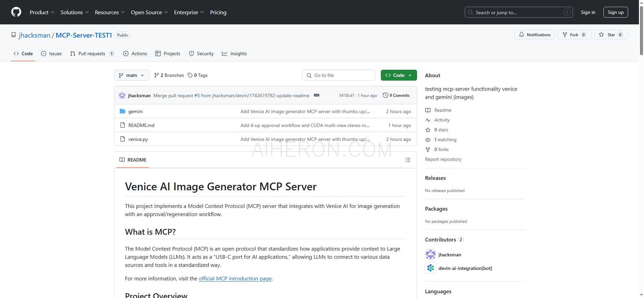The image size is (644, 298).
Task: Open MCP-Server-TEST1 repository link
Action: 84,35
